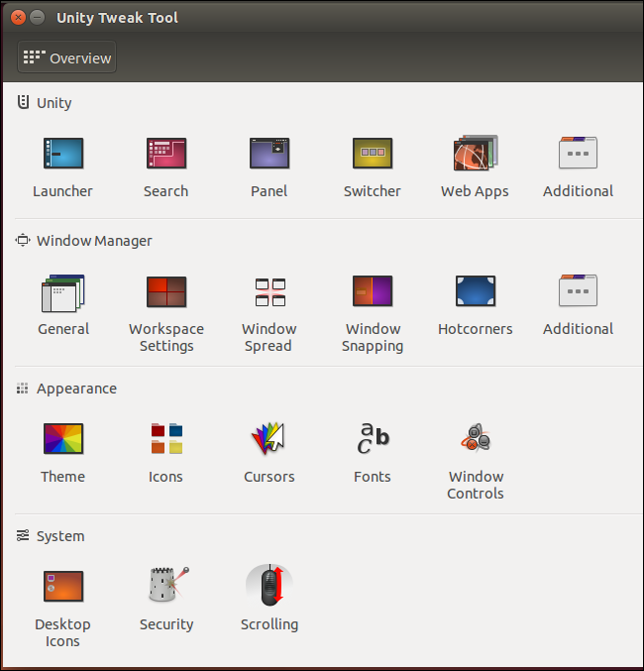This screenshot has height=671, width=644.
Task: Open the Scrolling settings icon
Action: (x=269, y=585)
